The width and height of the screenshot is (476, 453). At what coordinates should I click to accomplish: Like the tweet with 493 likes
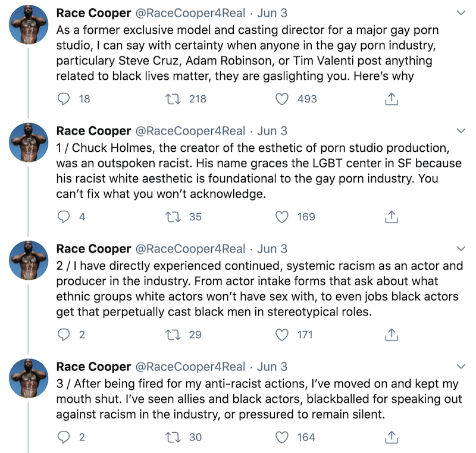point(283,99)
